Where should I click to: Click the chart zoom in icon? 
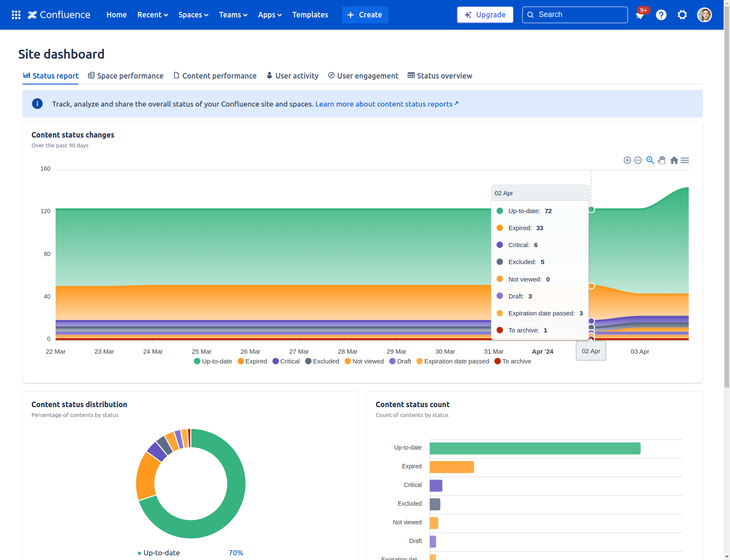[x=627, y=160]
